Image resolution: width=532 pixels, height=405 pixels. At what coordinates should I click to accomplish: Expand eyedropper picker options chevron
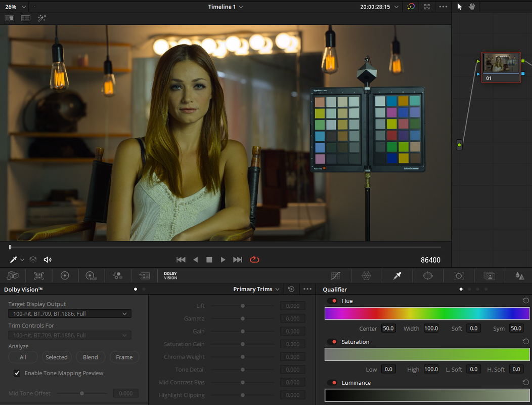[x=22, y=260]
